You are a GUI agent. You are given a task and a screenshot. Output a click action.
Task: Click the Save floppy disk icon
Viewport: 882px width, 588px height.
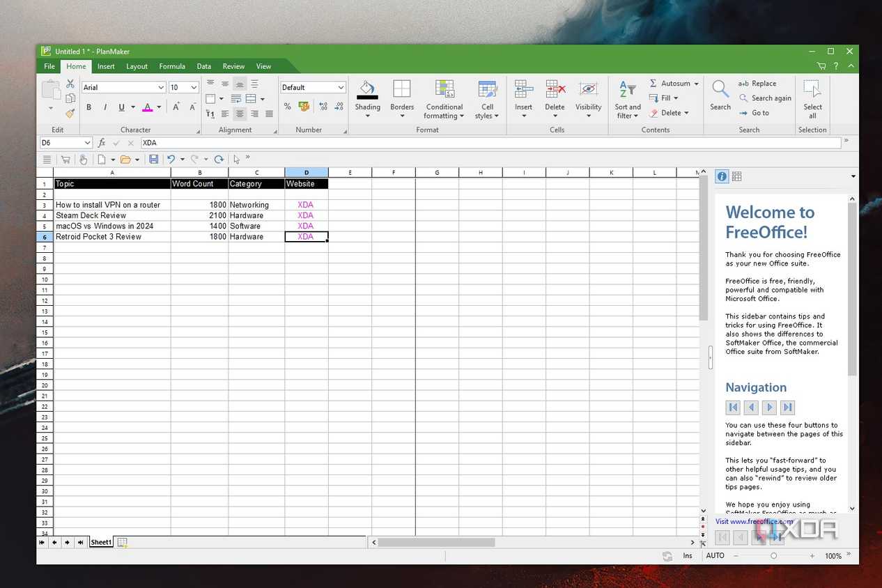point(153,160)
